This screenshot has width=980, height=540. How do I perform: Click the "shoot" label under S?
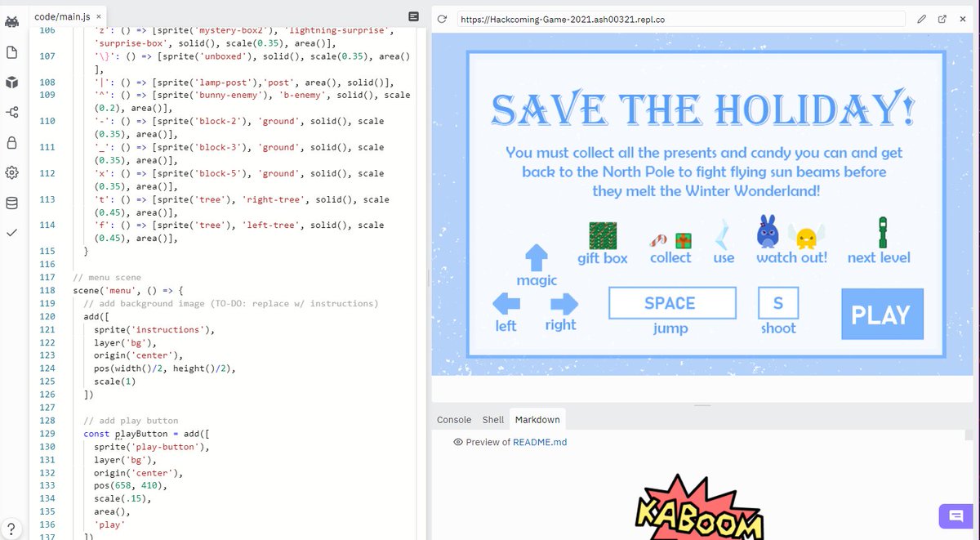[x=778, y=328]
